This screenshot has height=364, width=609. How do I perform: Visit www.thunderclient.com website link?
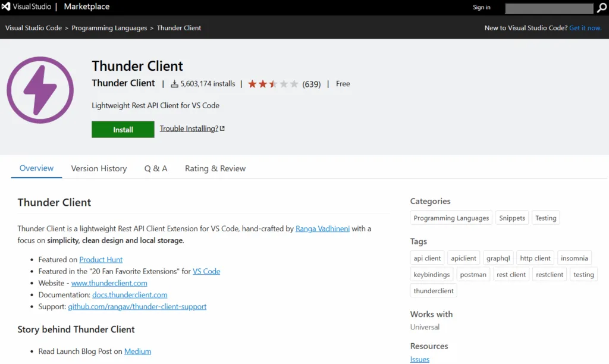[109, 283]
